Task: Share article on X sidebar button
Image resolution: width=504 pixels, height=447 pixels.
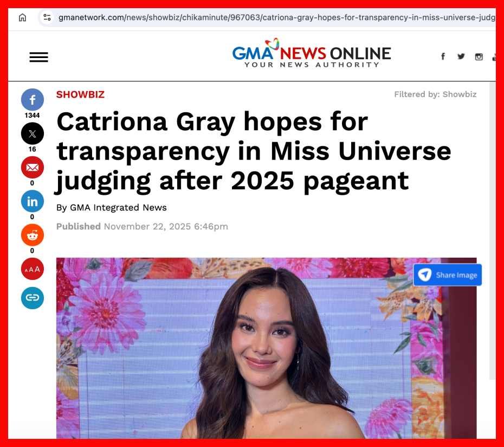Action: [x=32, y=133]
